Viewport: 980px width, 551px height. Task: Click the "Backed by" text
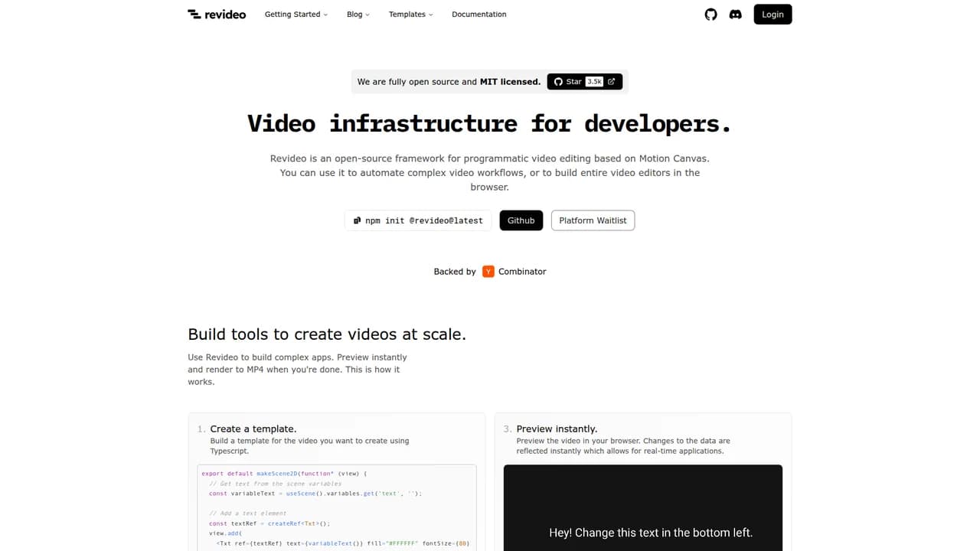455,272
